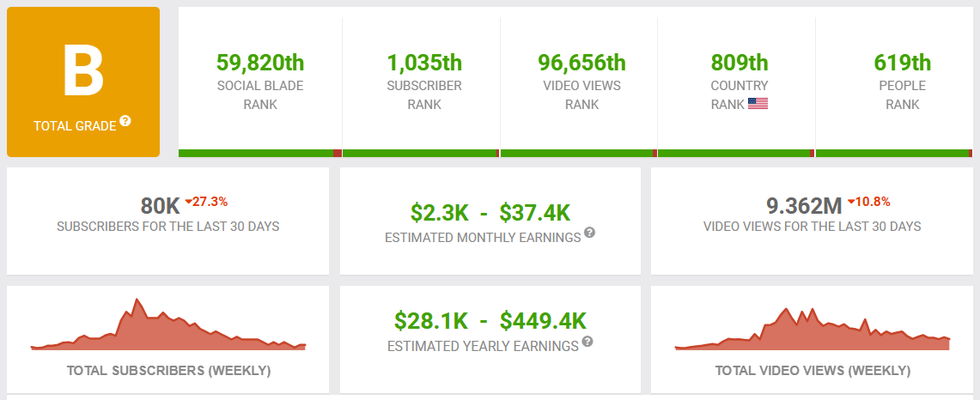Screen dimensions: 980x400
Task: Click the $28.1K - $449.4K yearly earnings text
Action: pyautogui.click(x=490, y=321)
